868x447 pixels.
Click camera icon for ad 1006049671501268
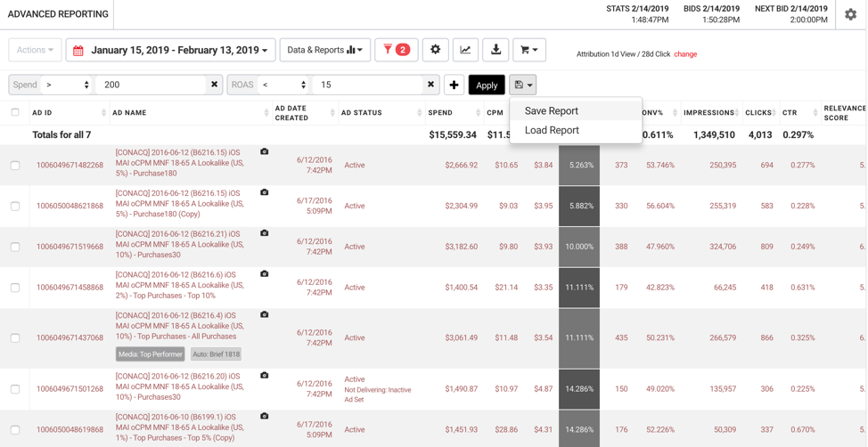[264, 375]
